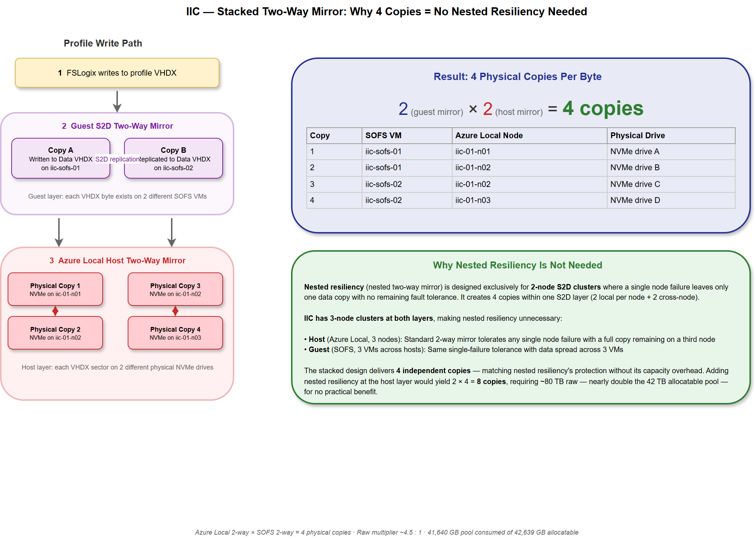Click the S2D replication label

(x=117, y=159)
